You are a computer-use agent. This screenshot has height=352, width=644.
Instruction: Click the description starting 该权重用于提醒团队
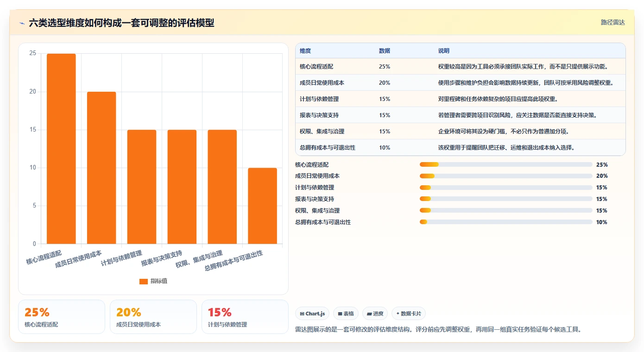506,148
